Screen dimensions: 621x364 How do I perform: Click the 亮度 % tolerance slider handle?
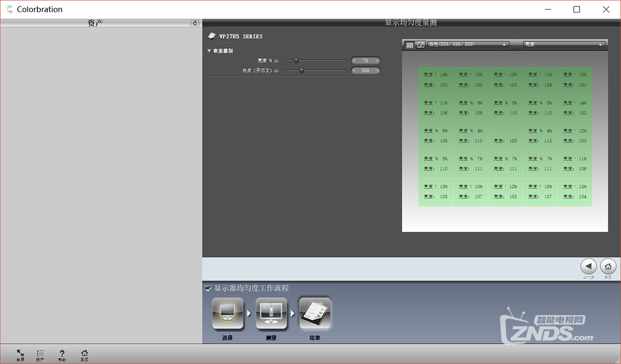point(296,60)
